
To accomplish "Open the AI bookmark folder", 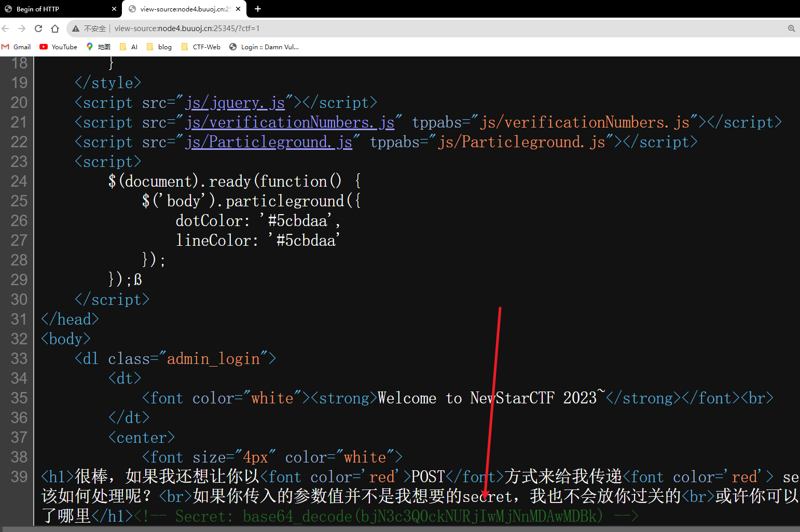I will pos(129,47).
